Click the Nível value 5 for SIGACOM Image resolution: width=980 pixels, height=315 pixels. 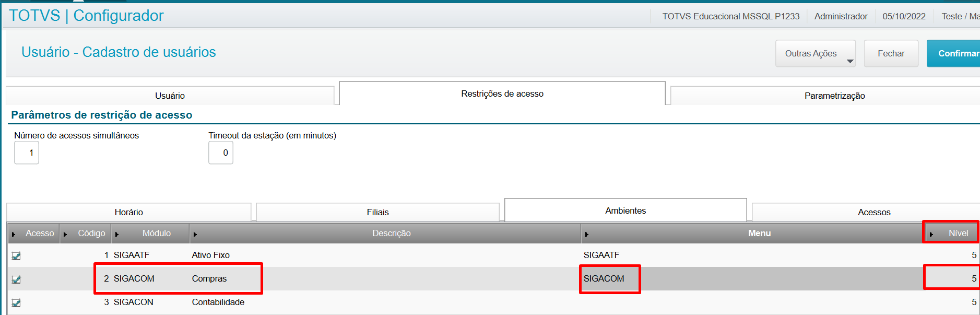(974, 278)
